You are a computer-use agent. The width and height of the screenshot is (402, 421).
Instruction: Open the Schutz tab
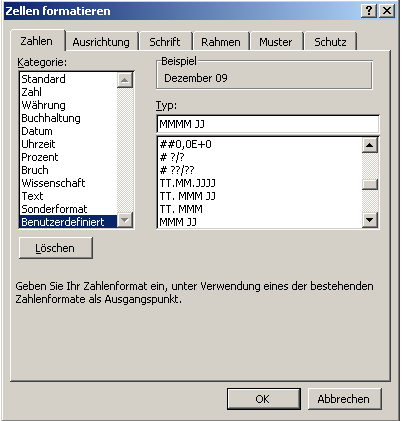pyautogui.click(x=330, y=42)
